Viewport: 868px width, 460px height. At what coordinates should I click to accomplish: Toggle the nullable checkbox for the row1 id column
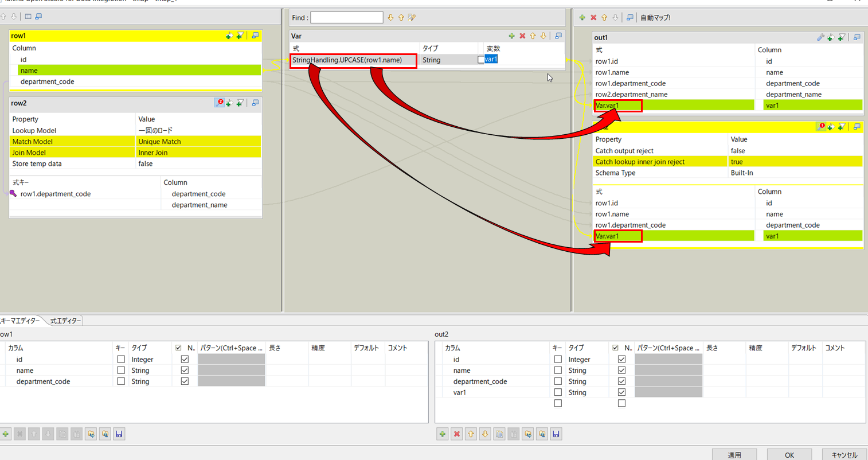185,360
